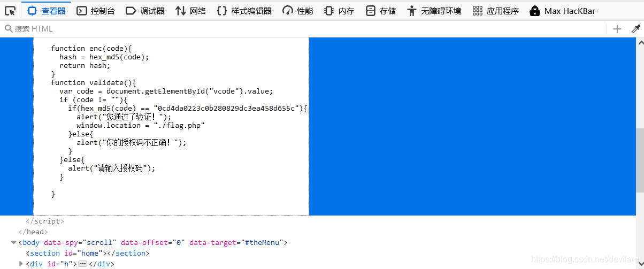Switch to the 性能 performance tab

(x=298, y=11)
